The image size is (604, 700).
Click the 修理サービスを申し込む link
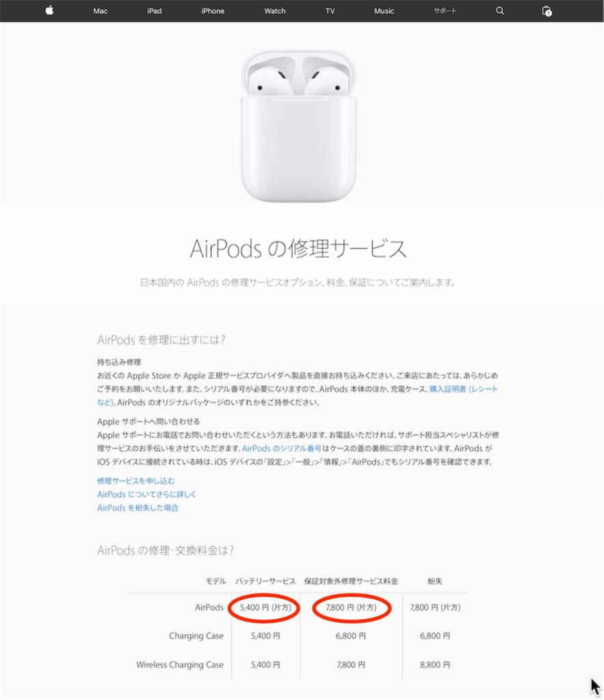tap(136, 481)
